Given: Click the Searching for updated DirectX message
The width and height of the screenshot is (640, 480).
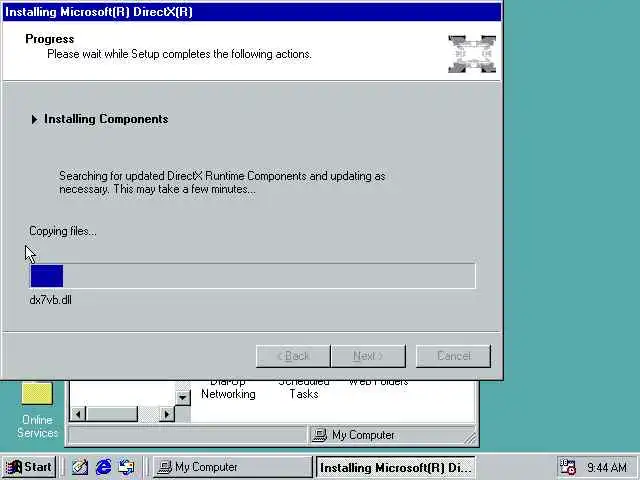Looking at the screenshot, I should pos(222,182).
